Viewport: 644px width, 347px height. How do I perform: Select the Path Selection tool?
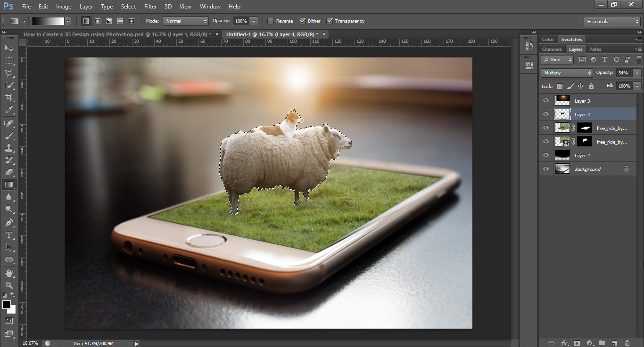9,247
